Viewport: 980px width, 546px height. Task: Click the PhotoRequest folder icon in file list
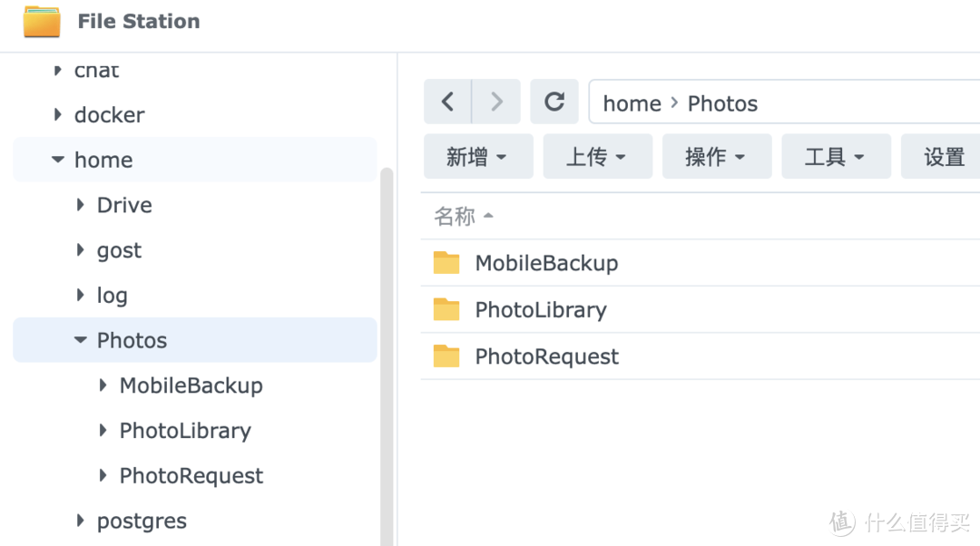point(446,356)
